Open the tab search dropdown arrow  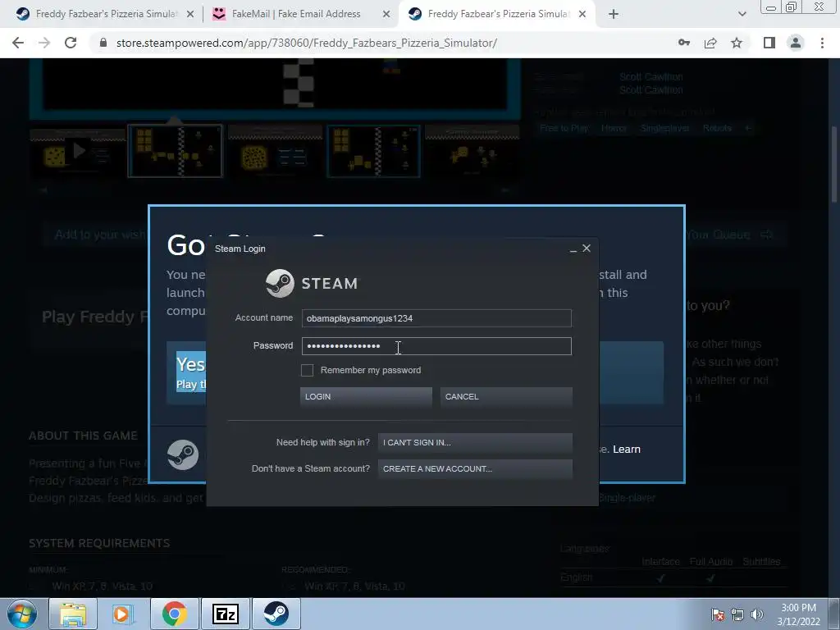point(742,14)
